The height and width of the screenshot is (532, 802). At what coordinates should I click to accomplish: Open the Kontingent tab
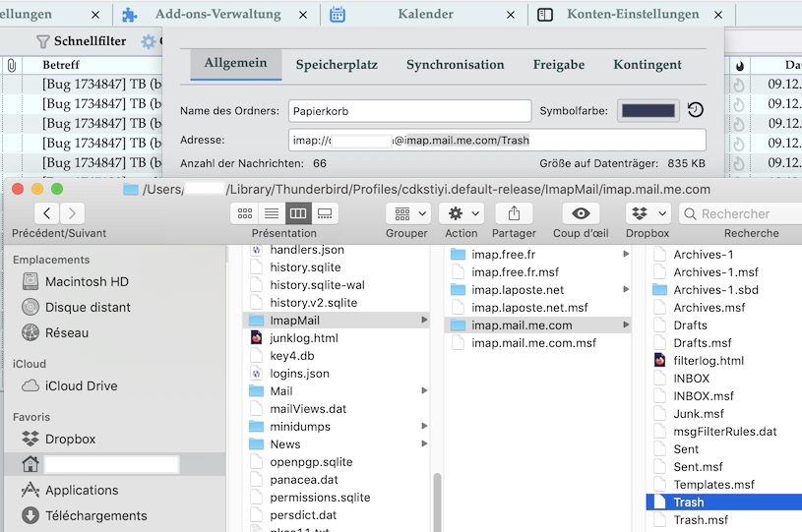click(647, 65)
